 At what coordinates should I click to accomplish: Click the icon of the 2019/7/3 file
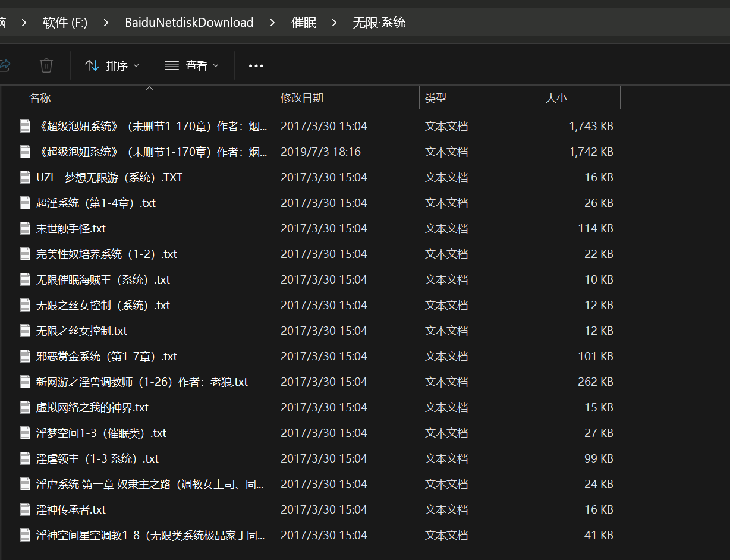25,152
